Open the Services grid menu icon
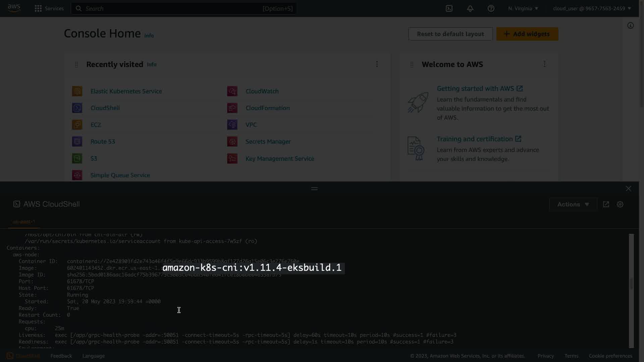This screenshot has height=362, width=644. [x=38, y=8]
